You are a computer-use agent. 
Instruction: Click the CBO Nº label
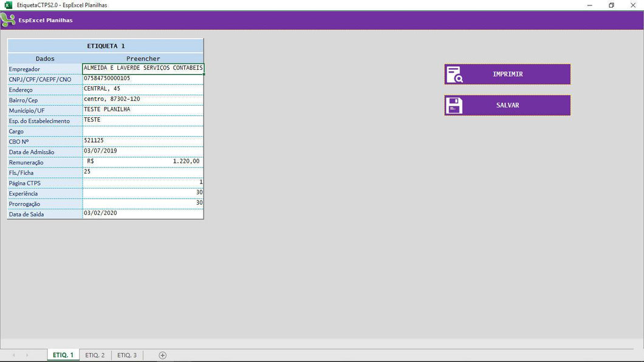click(19, 142)
